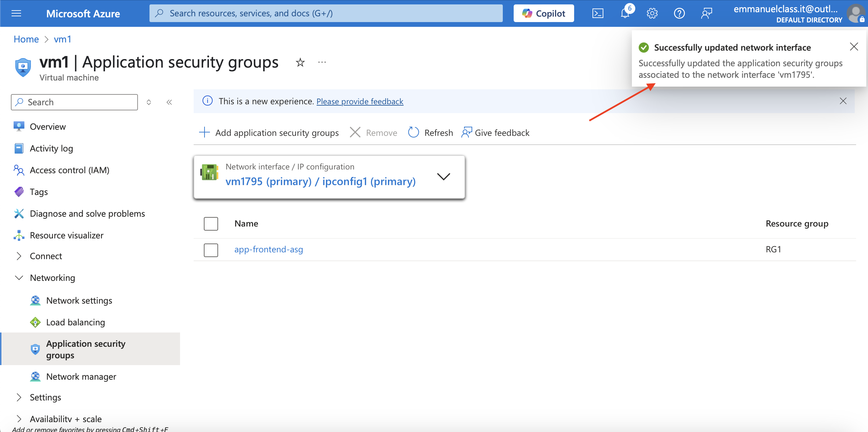The image size is (868, 432).
Task: Click the RG1 resource group cell
Action: [x=773, y=249]
